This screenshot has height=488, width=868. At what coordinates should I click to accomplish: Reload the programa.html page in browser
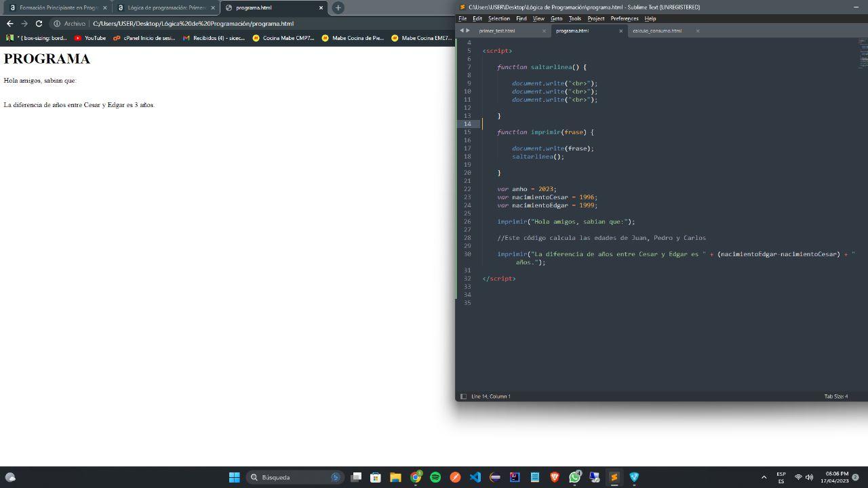pos(39,24)
